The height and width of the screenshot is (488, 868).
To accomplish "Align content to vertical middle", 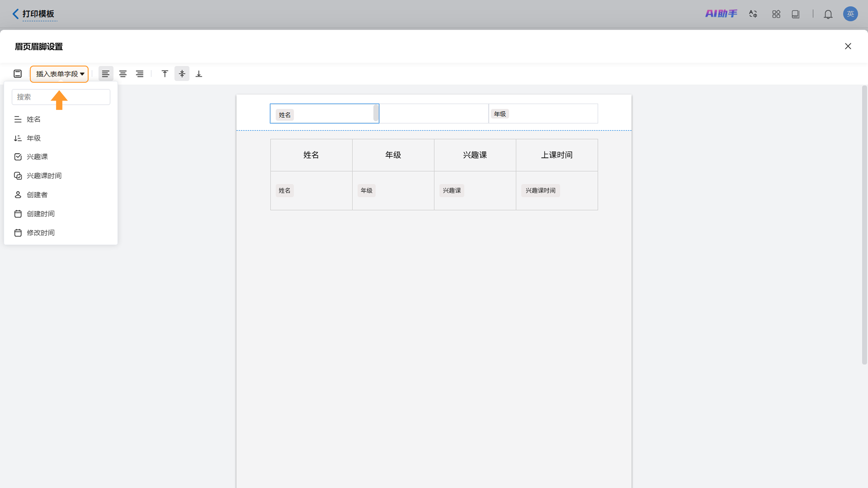I will pos(182,74).
